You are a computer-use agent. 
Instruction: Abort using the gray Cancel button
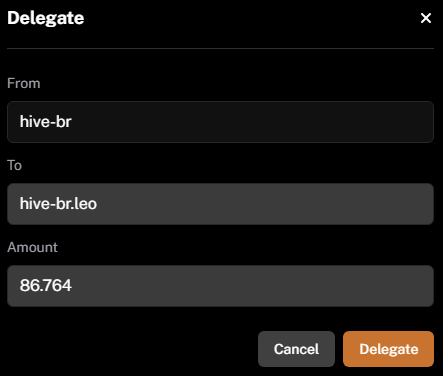[296, 349]
